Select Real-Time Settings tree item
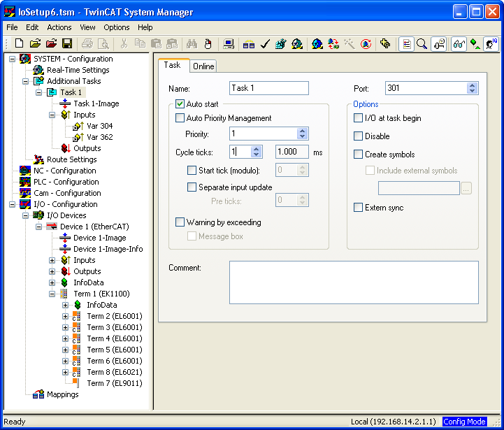The width and height of the screenshot is (504, 430). coord(78,70)
